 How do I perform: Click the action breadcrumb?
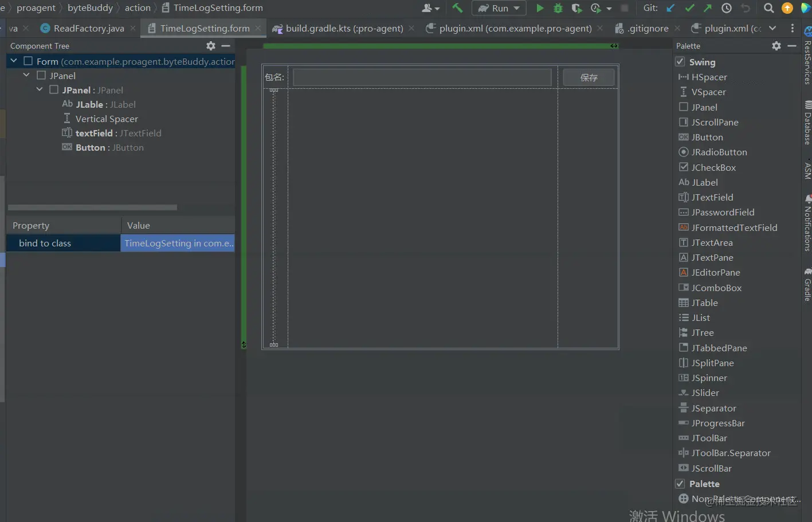coord(138,8)
